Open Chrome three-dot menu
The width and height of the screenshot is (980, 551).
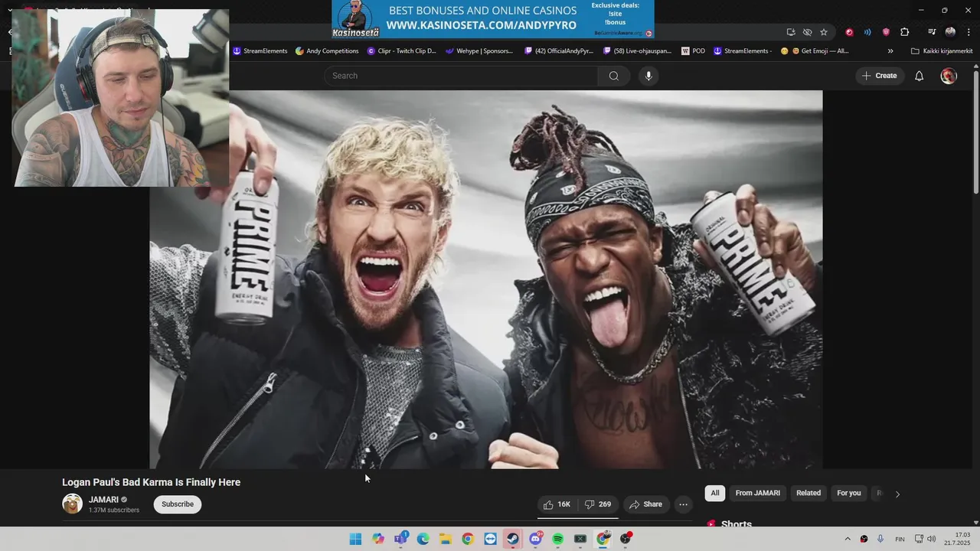click(969, 32)
